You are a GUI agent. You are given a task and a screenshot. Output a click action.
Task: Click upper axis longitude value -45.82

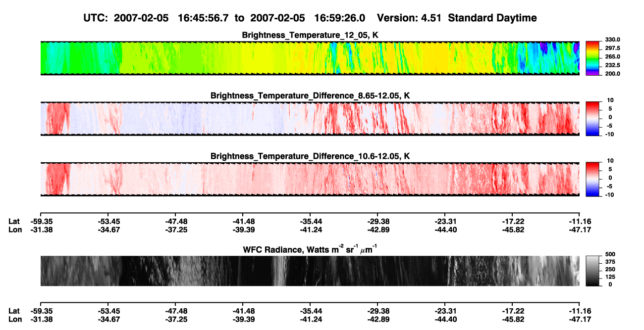pos(512,230)
